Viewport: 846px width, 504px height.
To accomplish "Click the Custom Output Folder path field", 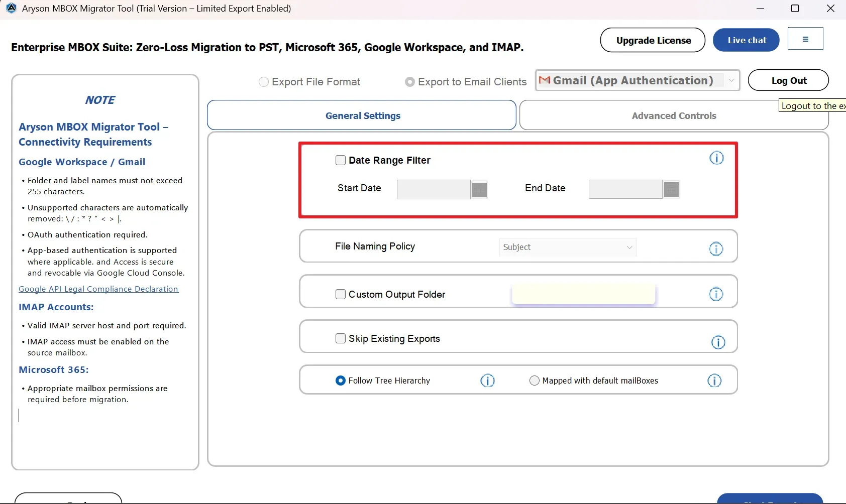I will pos(584,294).
